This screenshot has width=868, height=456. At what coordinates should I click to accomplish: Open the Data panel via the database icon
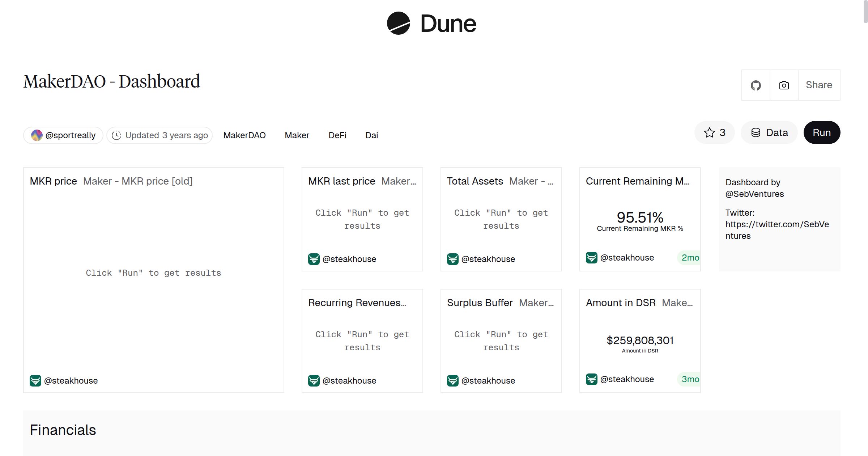[769, 132]
